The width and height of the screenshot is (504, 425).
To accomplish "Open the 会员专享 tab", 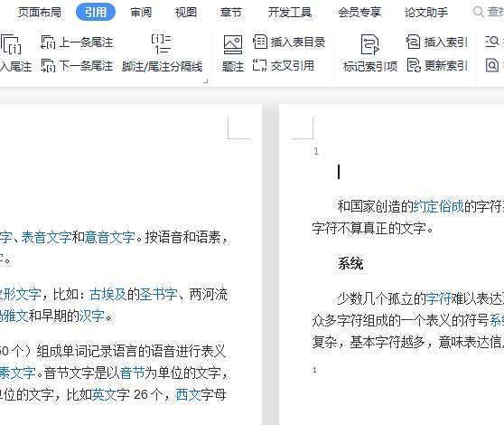I will click(x=359, y=13).
